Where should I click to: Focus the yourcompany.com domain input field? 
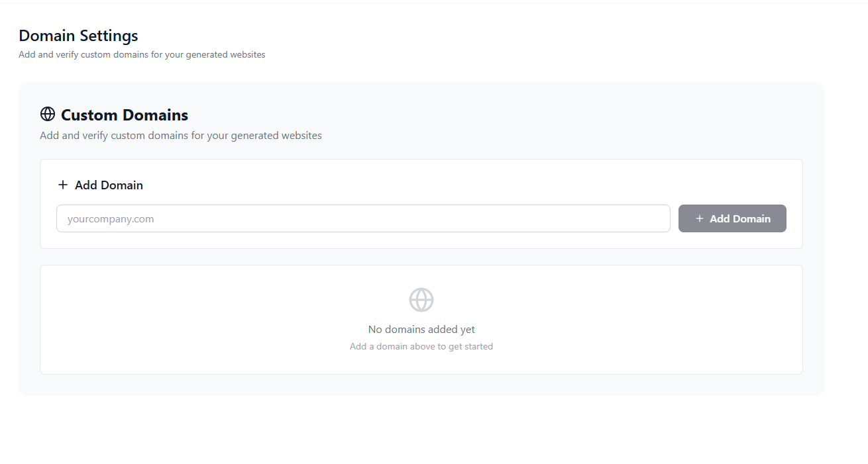[x=363, y=218]
